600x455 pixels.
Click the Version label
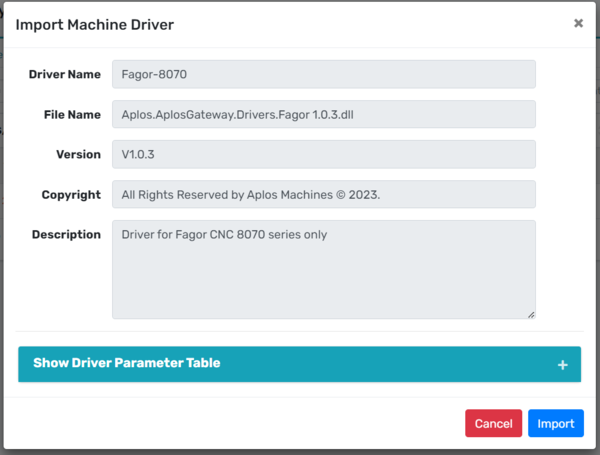(78, 155)
